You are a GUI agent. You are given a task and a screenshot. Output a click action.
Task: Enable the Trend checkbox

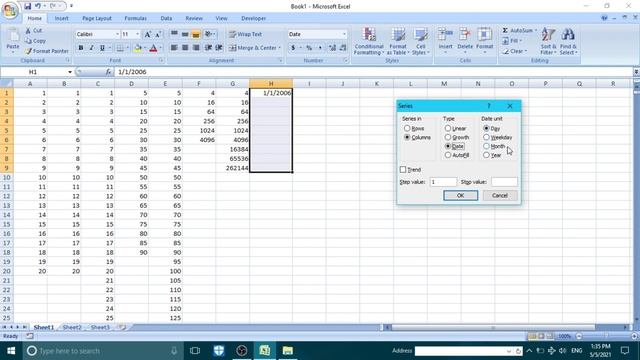403,169
